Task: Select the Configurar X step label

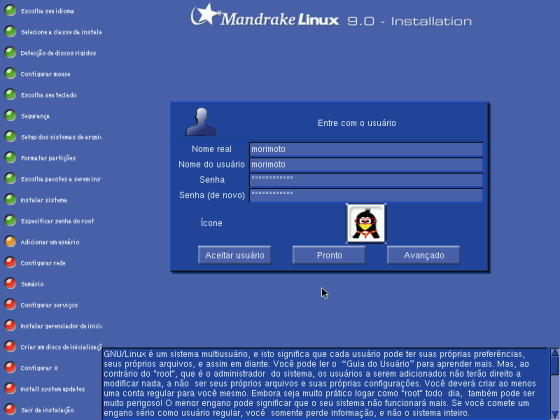Action: point(39,368)
